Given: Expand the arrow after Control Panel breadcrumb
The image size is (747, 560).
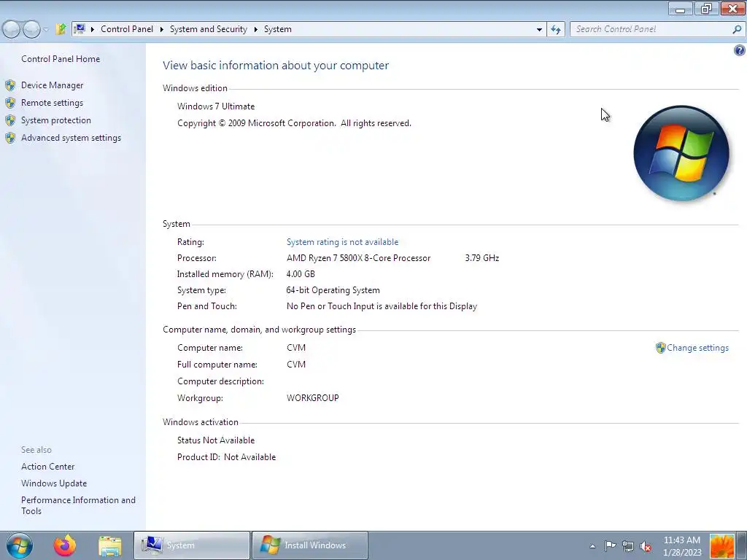Looking at the screenshot, I should tap(161, 29).
